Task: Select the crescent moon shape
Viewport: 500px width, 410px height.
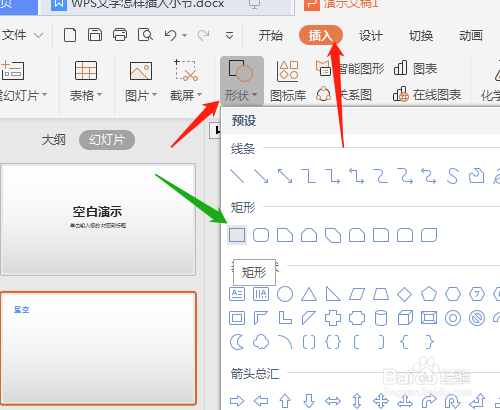Action: pos(237,342)
